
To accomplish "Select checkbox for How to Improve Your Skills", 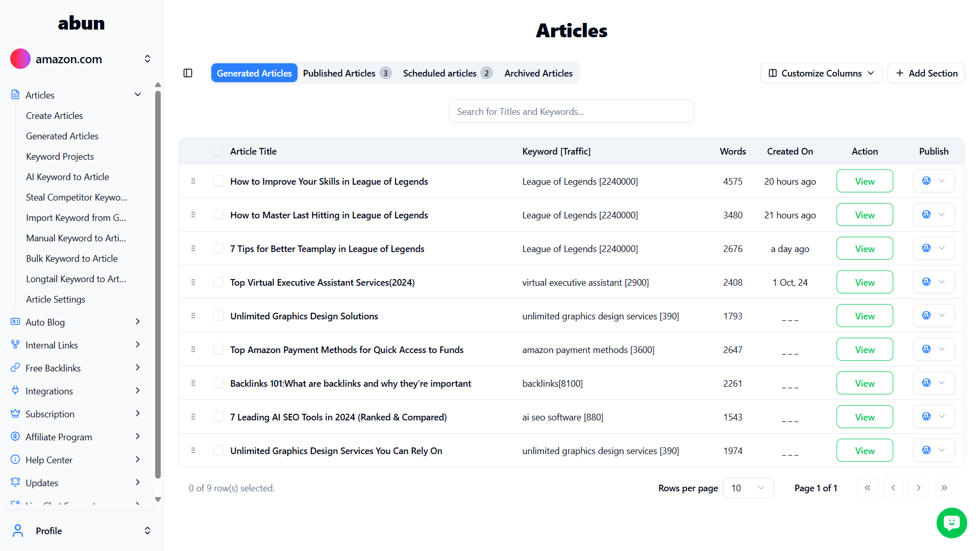I will 218,181.
